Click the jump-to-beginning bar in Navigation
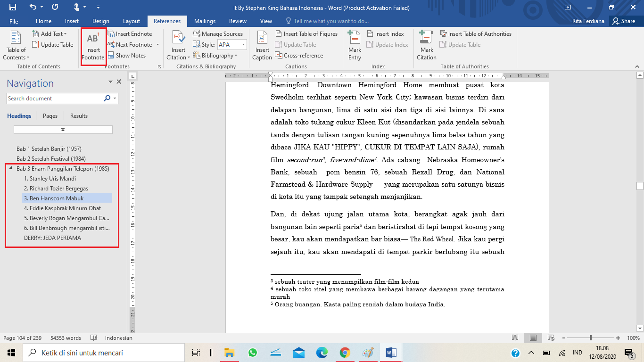Viewport: 644px width, 362px height. 63,130
